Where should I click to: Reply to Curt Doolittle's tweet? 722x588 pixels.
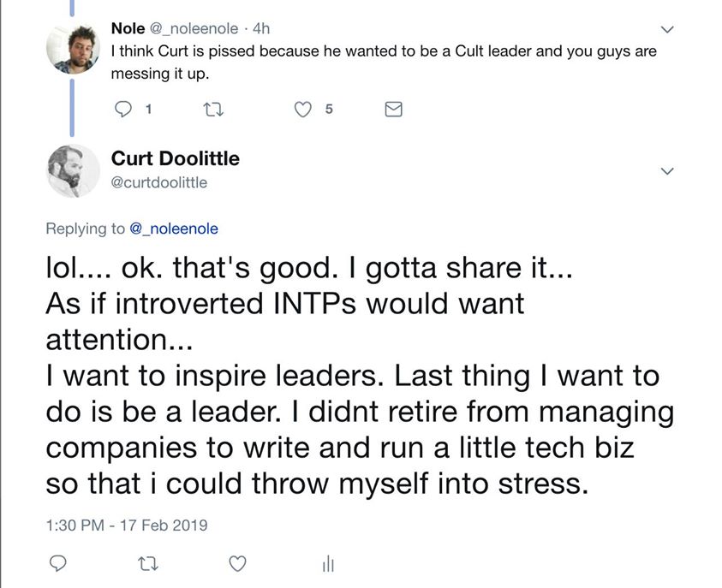click(x=59, y=563)
